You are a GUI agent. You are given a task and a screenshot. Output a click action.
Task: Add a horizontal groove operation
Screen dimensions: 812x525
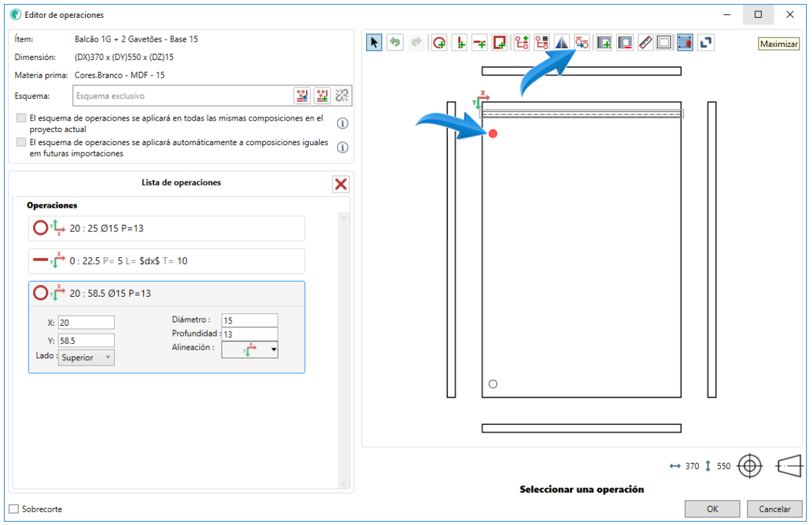480,43
